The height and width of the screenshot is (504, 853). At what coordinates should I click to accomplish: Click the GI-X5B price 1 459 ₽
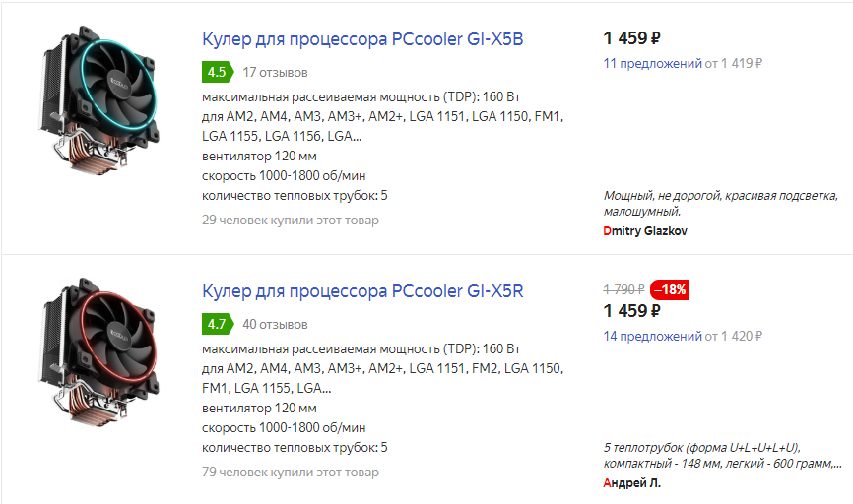pos(631,38)
